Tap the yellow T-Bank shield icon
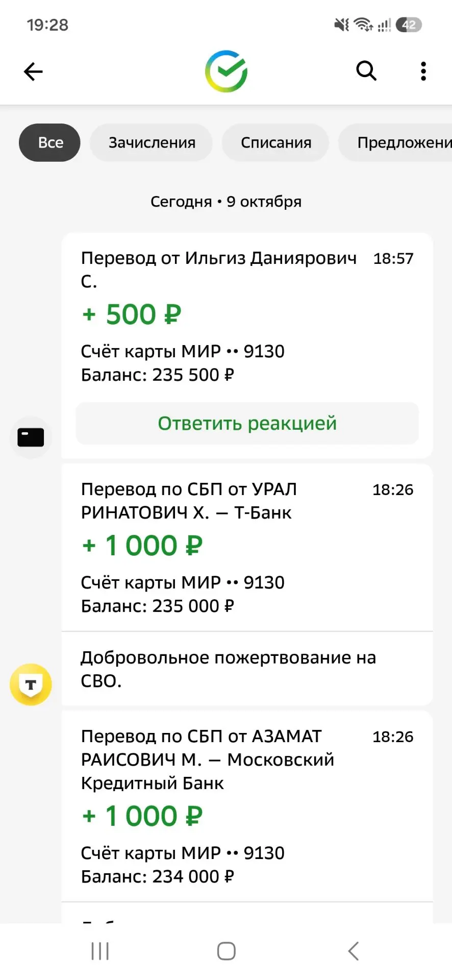This screenshot has width=452, height=980. pos(31,684)
